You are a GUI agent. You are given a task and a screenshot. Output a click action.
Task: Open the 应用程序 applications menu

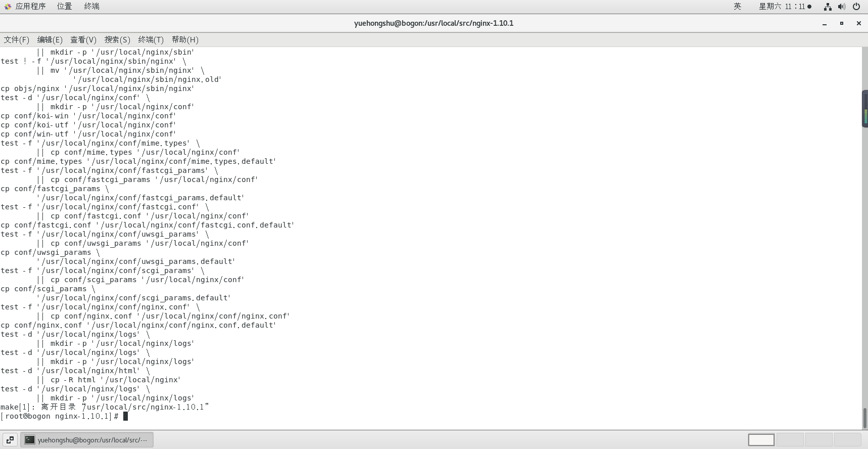pos(31,7)
